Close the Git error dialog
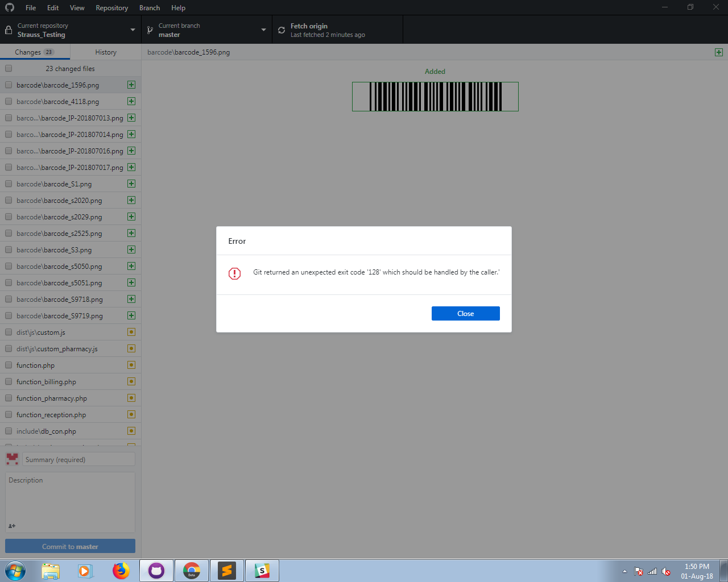Viewport: 728px width, 582px height. 465,313
